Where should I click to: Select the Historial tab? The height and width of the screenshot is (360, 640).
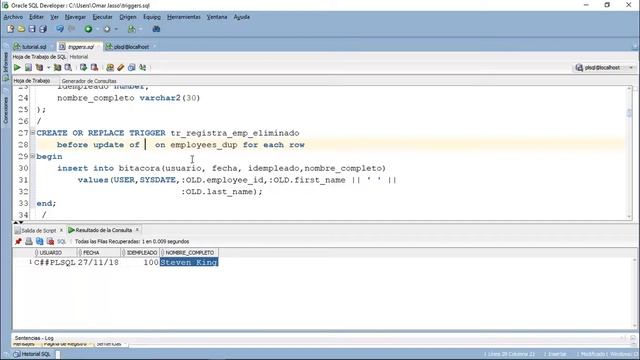pos(78,57)
